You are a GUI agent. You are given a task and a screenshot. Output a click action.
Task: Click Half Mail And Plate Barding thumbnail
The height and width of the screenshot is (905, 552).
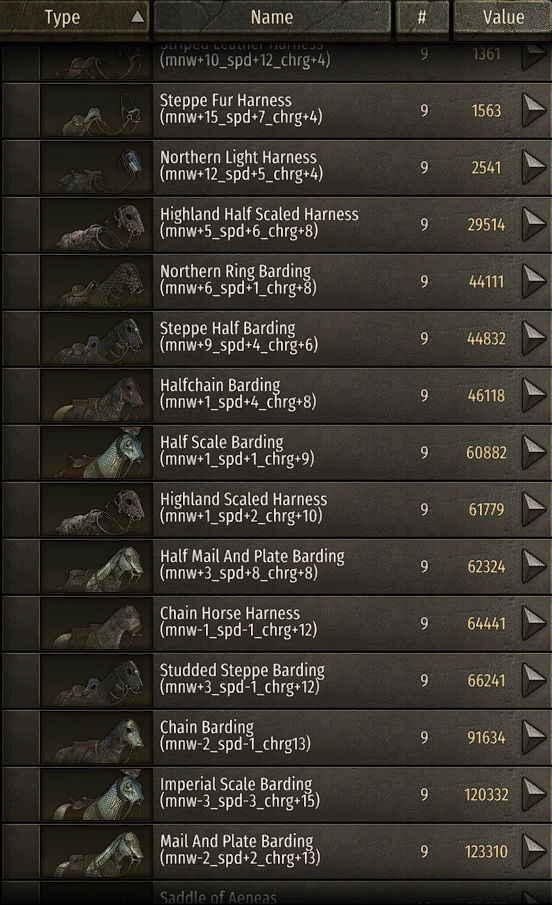point(96,567)
